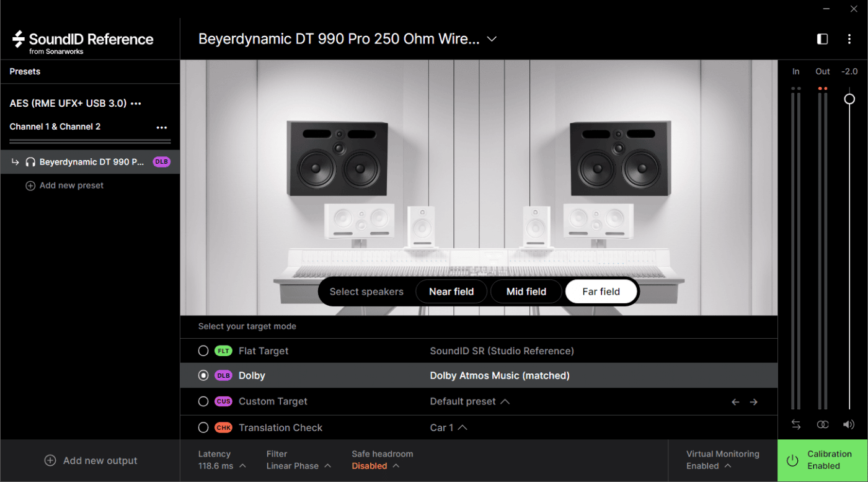Click the swap channels icon below meters
This screenshot has height=482, width=868.
click(796, 424)
